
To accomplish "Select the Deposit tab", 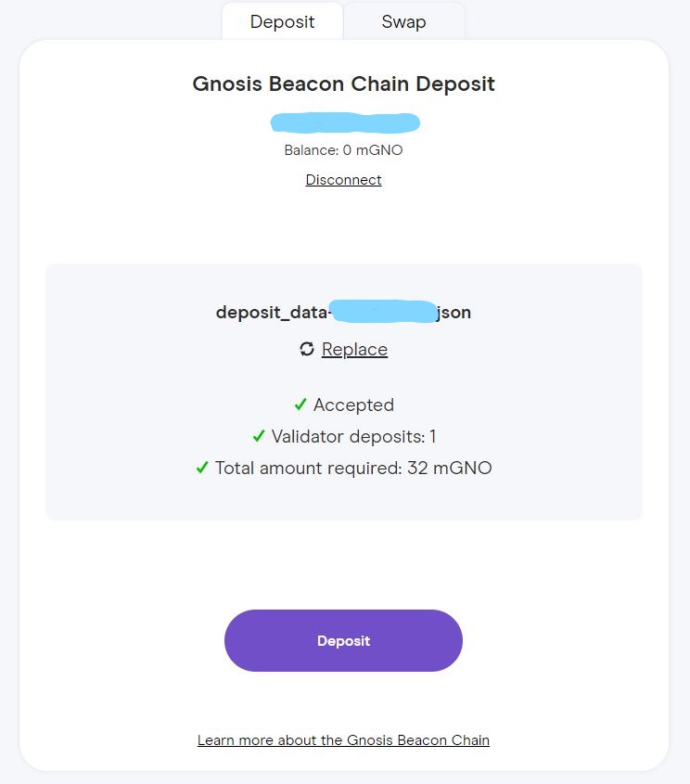I will [x=283, y=22].
